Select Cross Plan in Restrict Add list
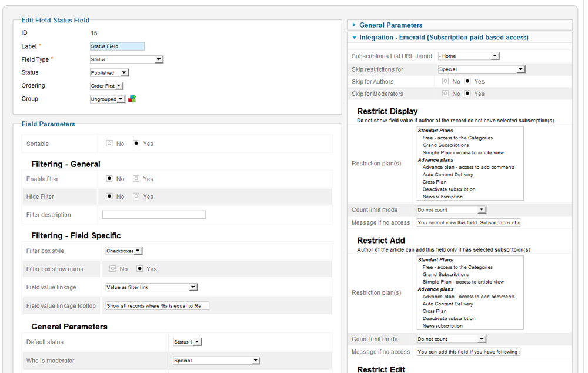The height and width of the screenshot is (373, 588). tap(435, 311)
